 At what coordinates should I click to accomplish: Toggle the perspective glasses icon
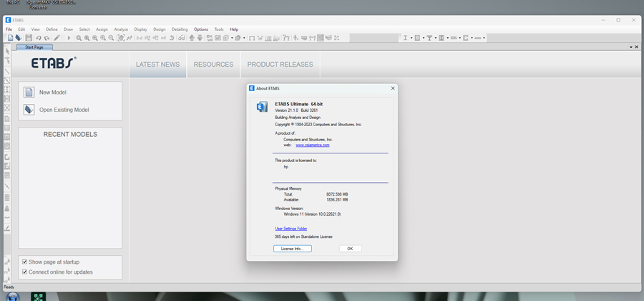pyautogui.click(x=182, y=38)
